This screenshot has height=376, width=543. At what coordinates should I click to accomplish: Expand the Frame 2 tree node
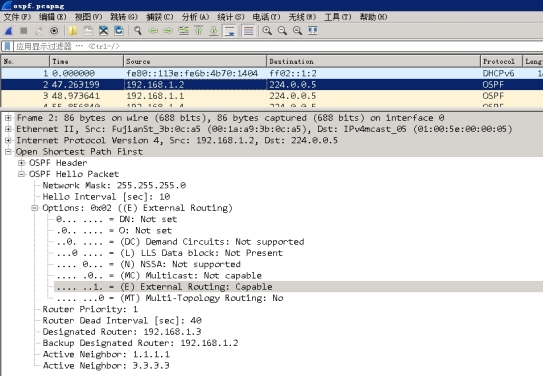tap(8, 118)
